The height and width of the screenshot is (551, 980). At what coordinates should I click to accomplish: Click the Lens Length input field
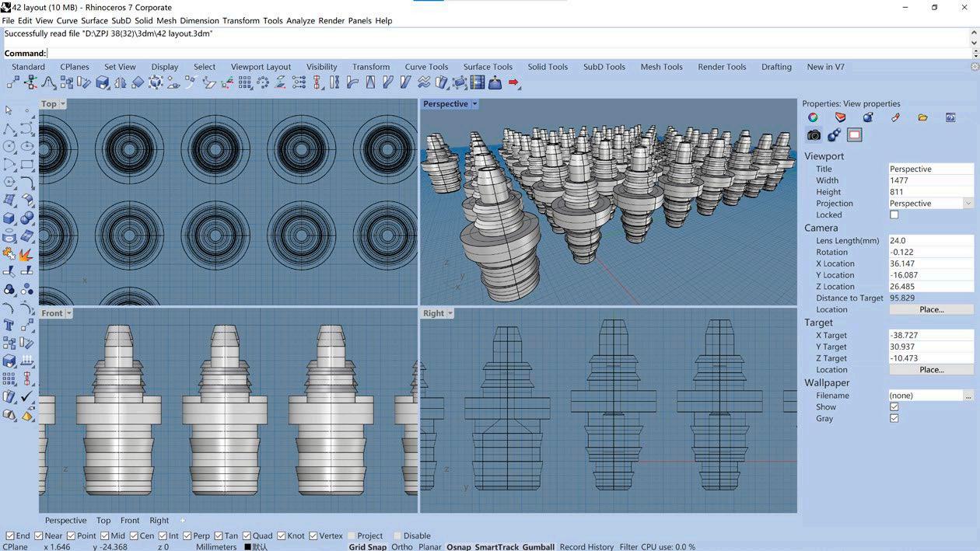click(930, 241)
